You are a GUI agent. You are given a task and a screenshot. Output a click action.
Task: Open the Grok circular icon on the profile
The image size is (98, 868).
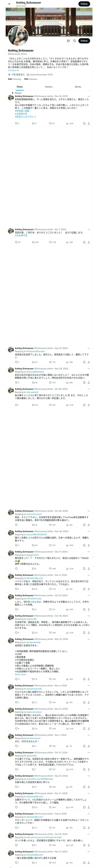point(68,41)
